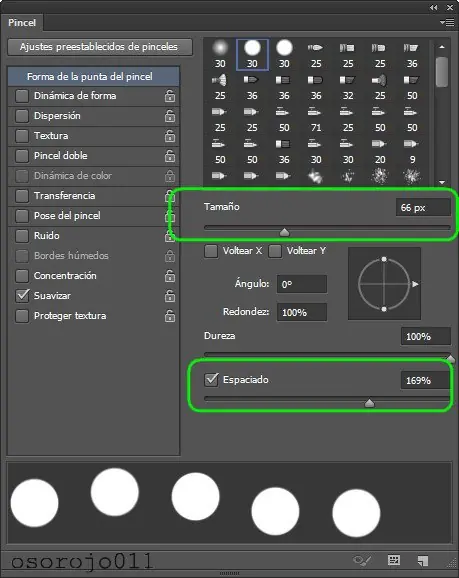The width and height of the screenshot is (459, 578).
Task: Toggle the lock icon for Concentración
Action: coord(170,276)
